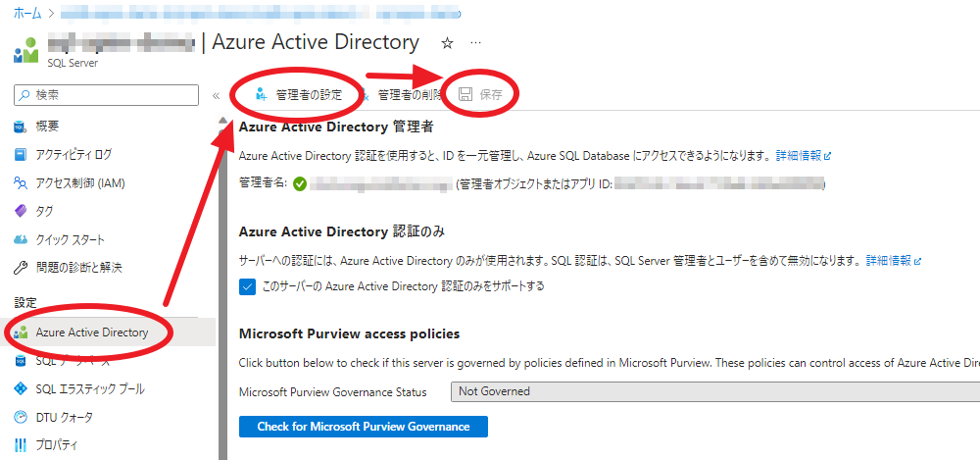980x460 pixels.
Task: Click the DTU quota gauge icon
Action: tap(21, 417)
